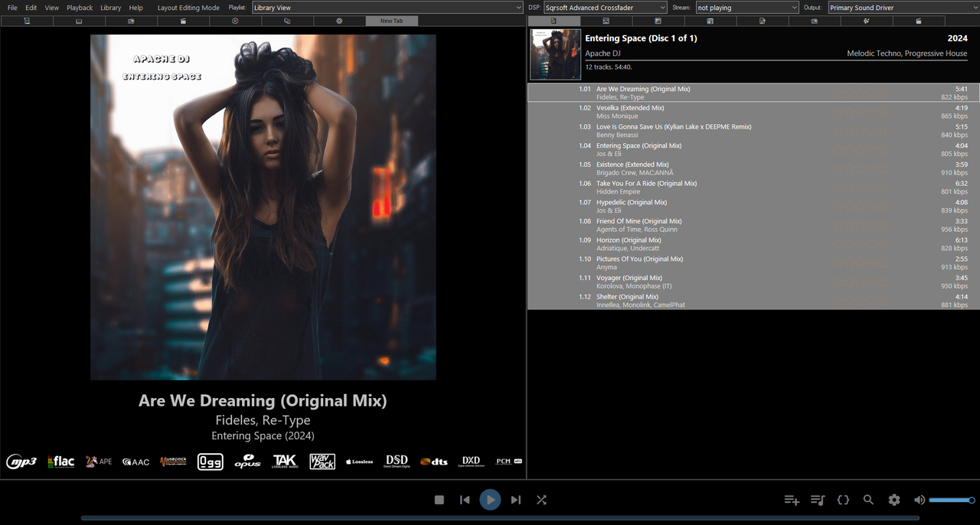Screen dimensions: 980x525
Task: Switch to the first right-panel tab with page icon
Action: pyautogui.click(x=554, y=21)
